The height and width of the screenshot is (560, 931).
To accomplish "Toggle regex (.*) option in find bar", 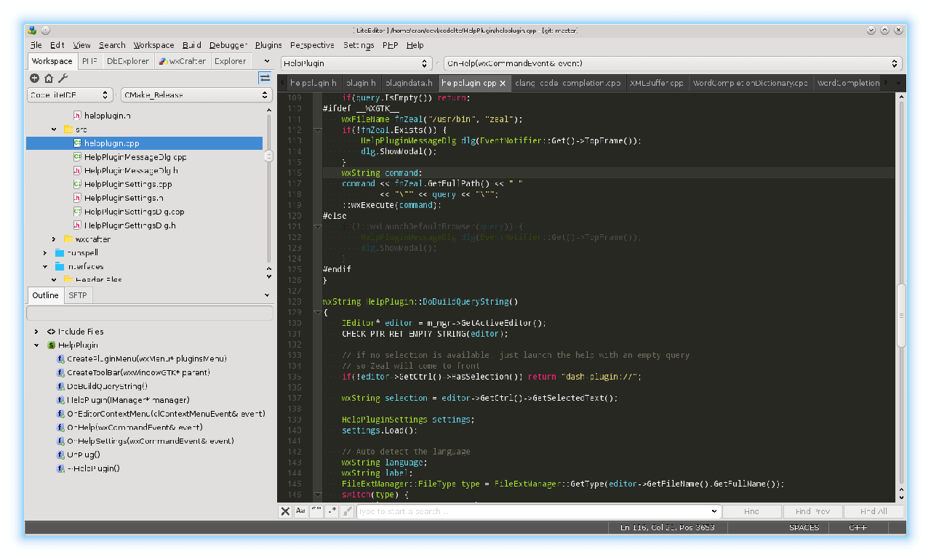I will pyautogui.click(x=332, y=511).
